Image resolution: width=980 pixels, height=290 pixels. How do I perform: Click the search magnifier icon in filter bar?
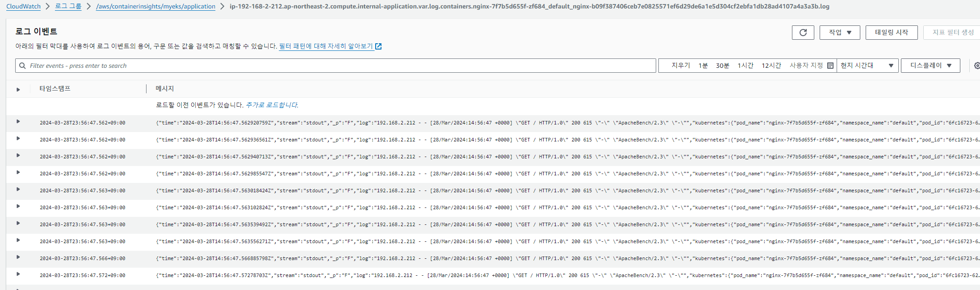click(22, 66)
